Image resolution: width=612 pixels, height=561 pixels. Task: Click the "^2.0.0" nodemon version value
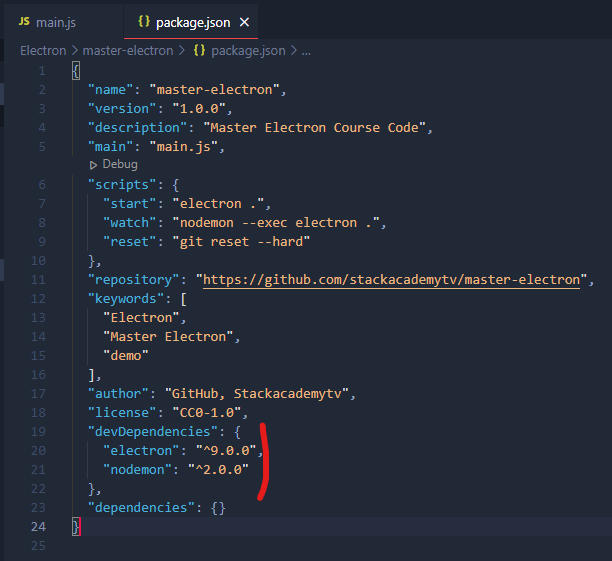click(x=218, y=470)
